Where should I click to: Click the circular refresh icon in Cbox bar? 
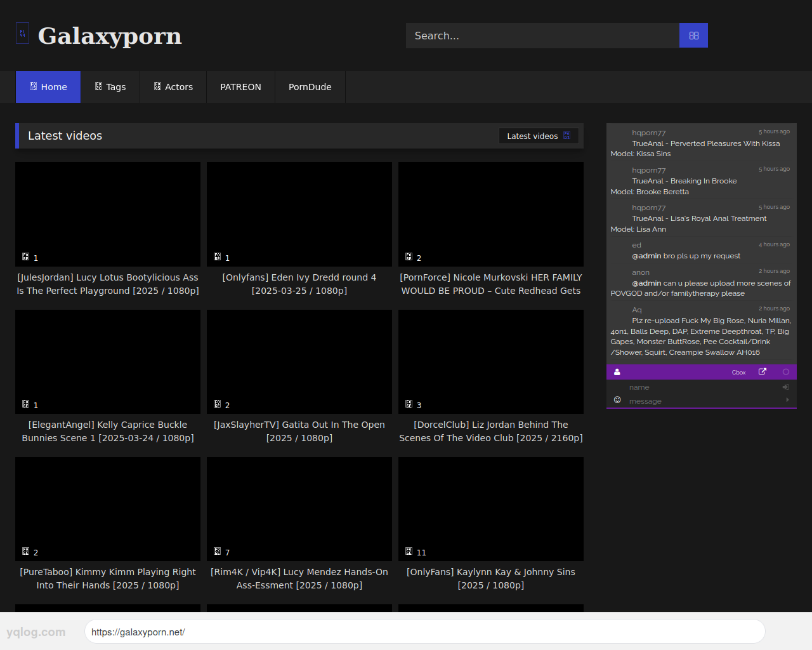(x=786, y=372)
